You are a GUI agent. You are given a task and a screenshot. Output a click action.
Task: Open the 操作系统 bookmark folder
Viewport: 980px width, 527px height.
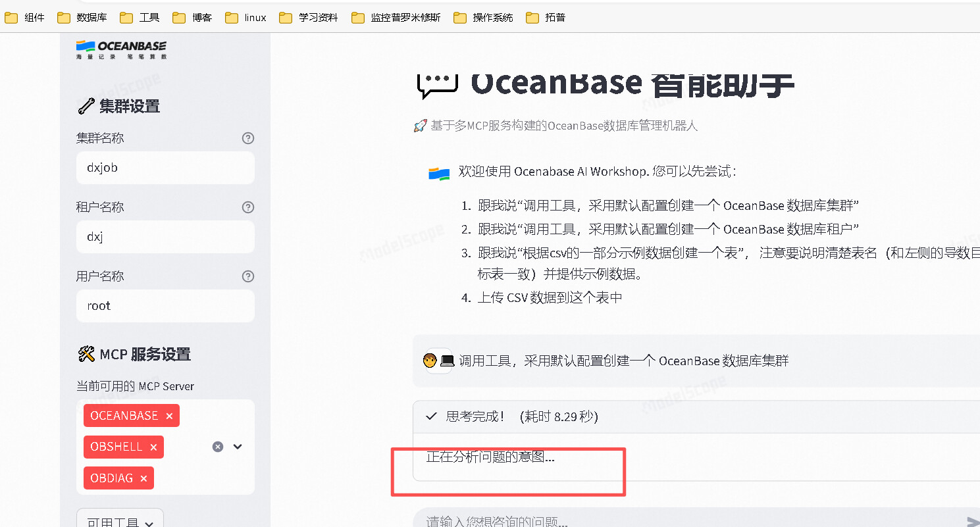[484, 18]
